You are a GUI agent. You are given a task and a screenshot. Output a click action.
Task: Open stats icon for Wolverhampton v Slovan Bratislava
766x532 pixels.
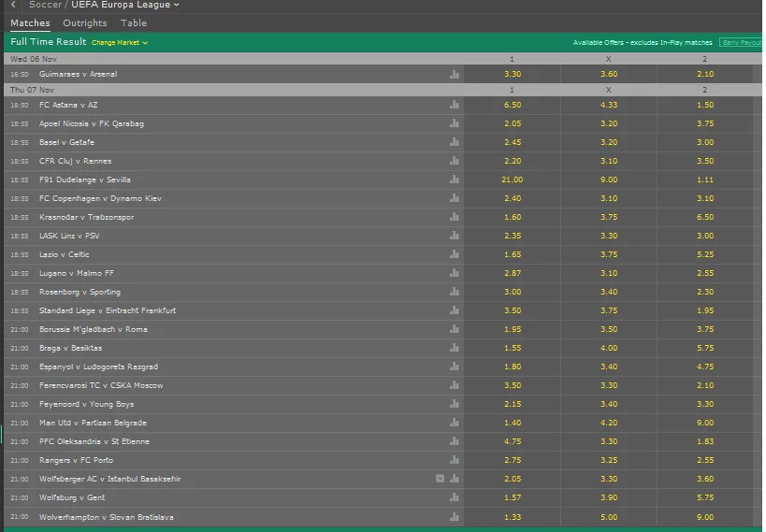(455, 516)
